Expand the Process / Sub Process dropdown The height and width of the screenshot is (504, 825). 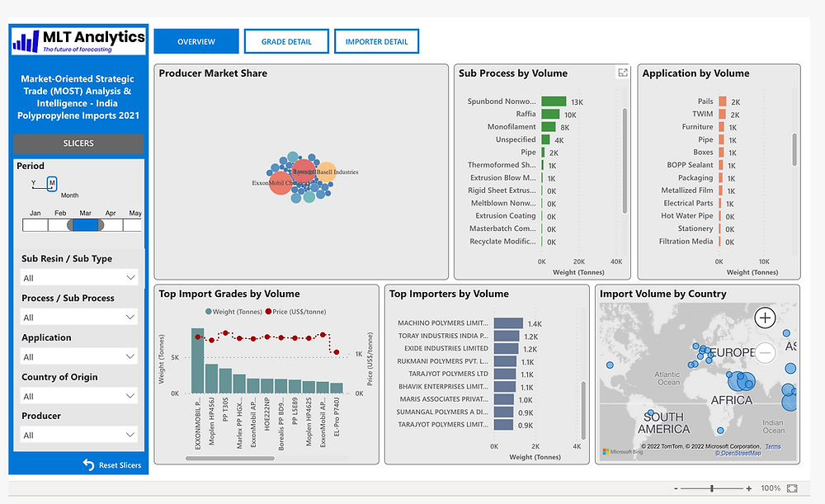point(79,318)
